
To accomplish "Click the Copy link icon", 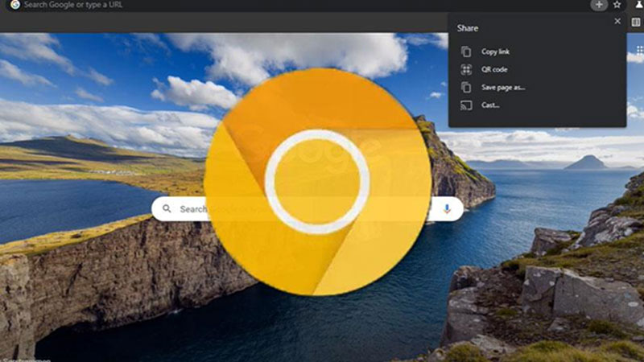I will (466, 51).
